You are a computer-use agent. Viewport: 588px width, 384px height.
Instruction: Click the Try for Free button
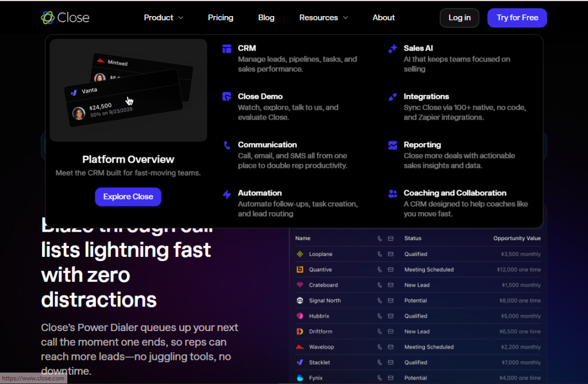[x=517, y=18]
